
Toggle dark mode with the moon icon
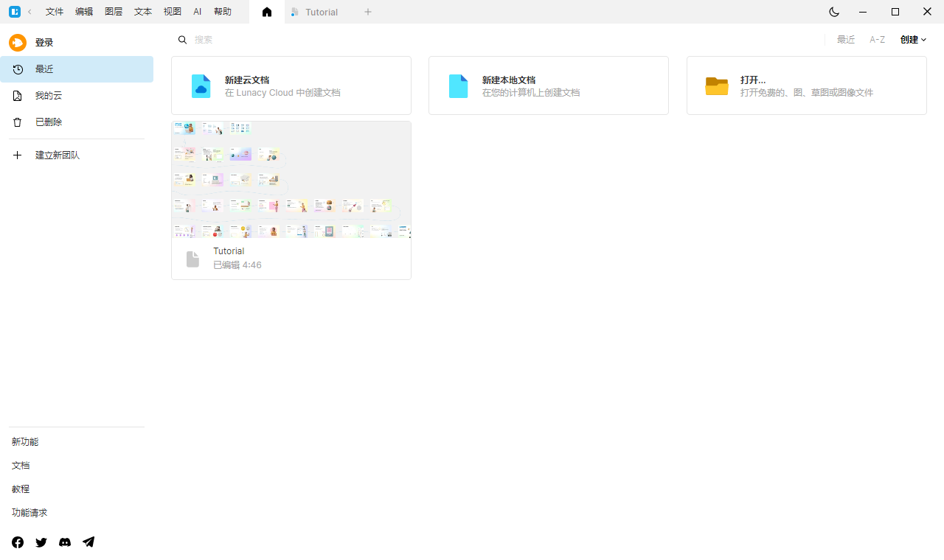click(833, 12)
